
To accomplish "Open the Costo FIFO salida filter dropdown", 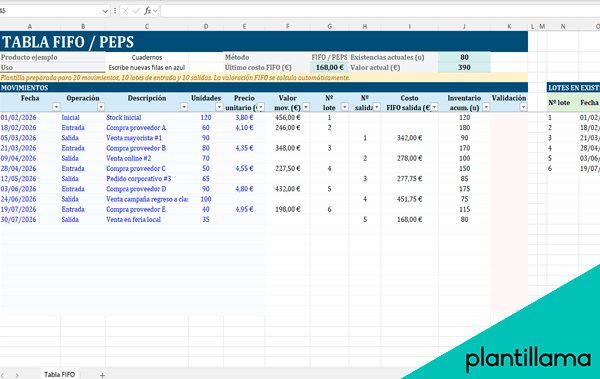I will 434,107.
